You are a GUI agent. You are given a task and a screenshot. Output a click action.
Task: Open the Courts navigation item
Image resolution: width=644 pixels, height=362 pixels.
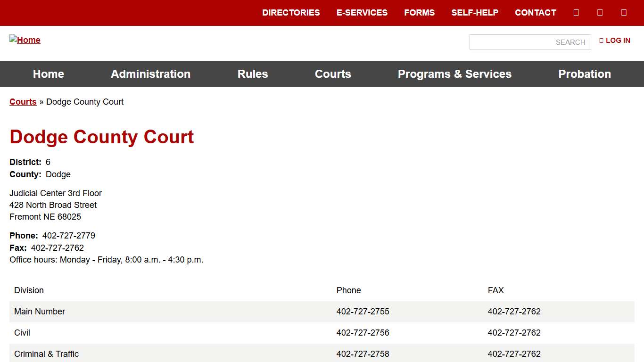point(333,74)
